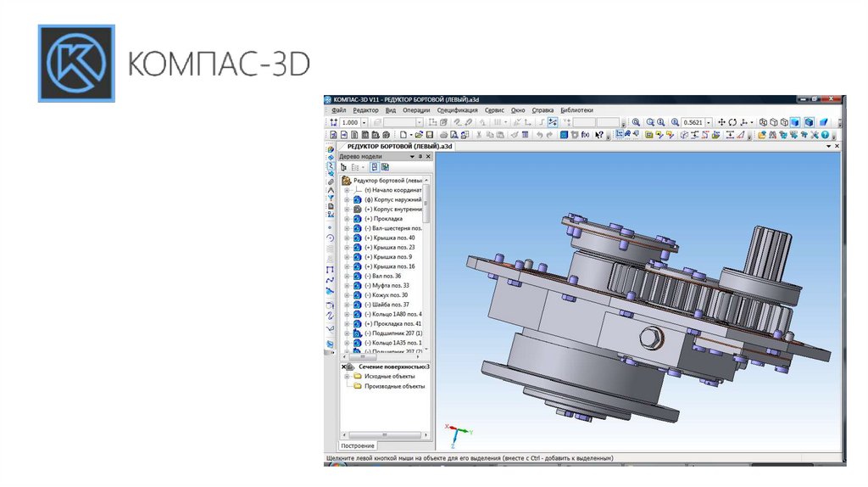Click the Undo arrow icon
The height and width of the screenshot is (487, 868).
539,135
